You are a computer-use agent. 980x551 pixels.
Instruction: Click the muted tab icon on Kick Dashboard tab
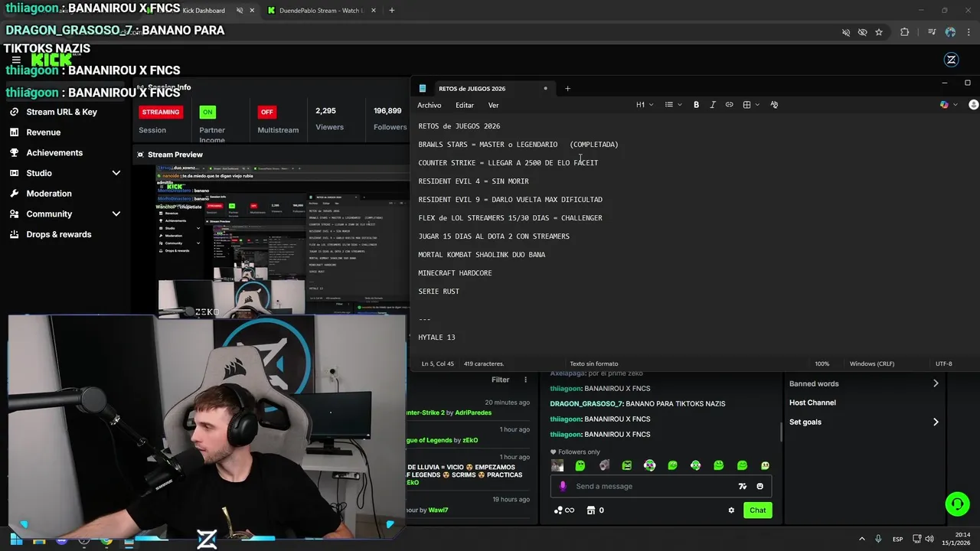click(240, 11)
